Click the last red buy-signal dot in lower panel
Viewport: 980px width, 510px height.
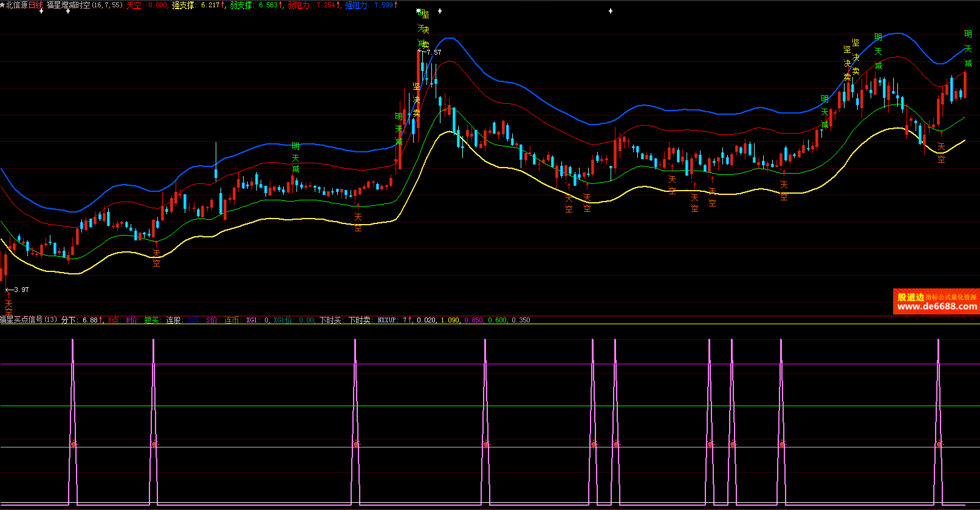click(939, 444)
